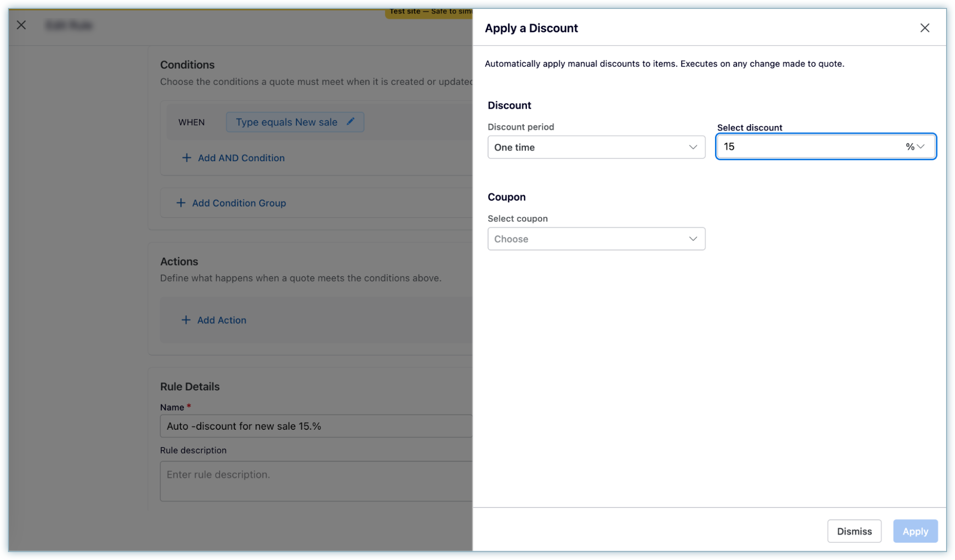Click the Select coupon chevron arrow

pos(692,239)
